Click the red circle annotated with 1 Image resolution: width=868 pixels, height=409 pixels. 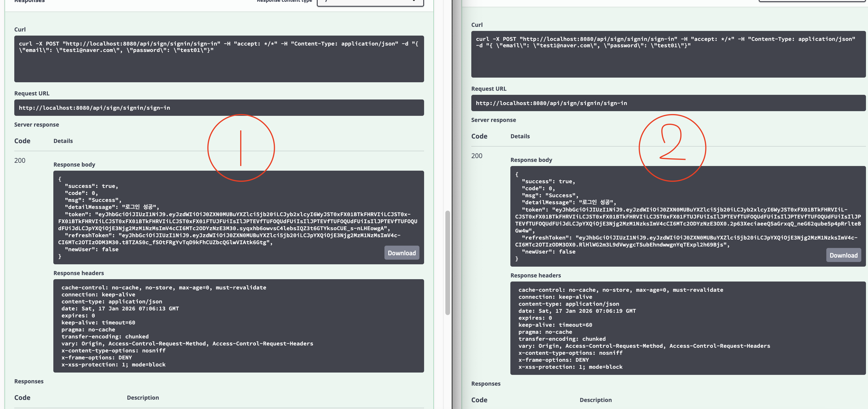pyautogui.click(x=241, y=148)
